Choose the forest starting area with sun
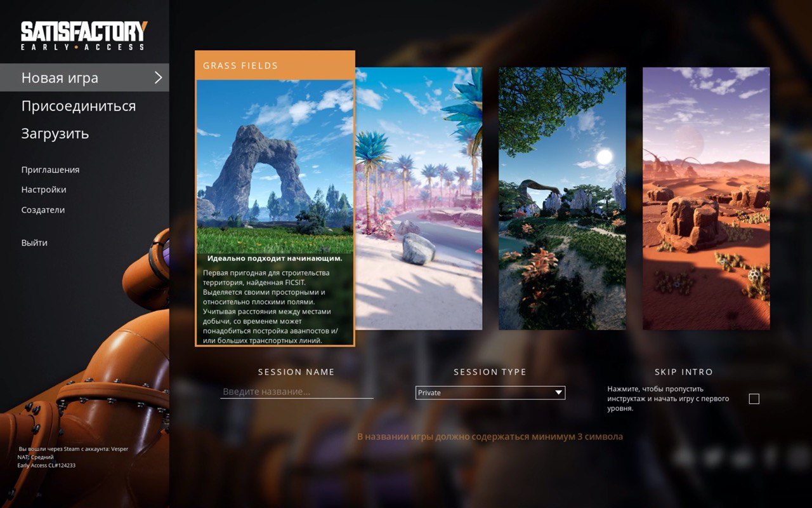The width and height of the screenshot is (812, 508). tap(562, 198)
